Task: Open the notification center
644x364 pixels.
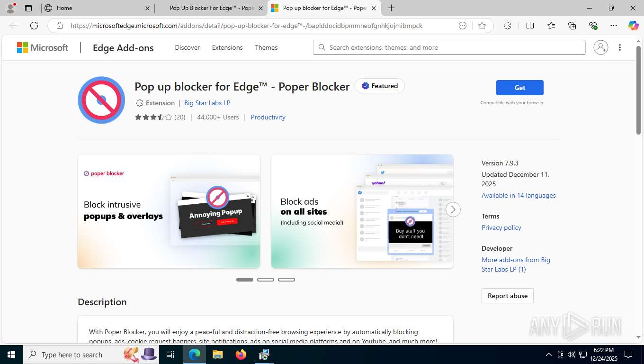Action: tap(628, 355)
